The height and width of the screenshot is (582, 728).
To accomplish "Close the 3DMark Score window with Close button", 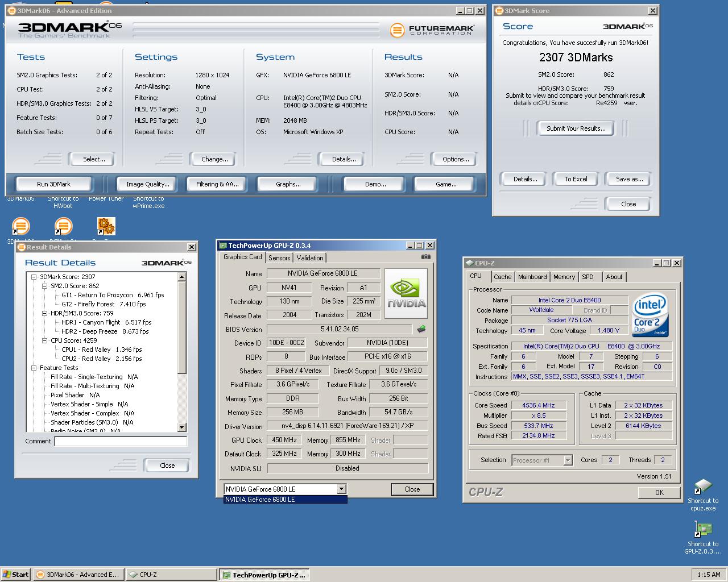I will pos(628,204).
